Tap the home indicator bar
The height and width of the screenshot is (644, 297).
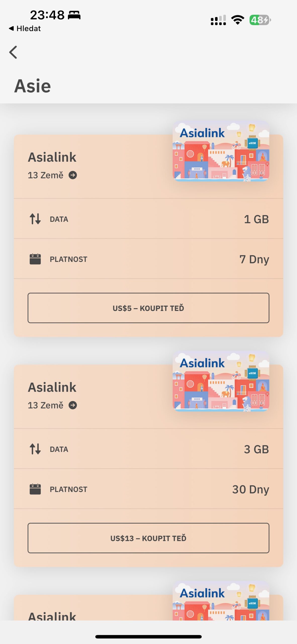click(148, 636)
